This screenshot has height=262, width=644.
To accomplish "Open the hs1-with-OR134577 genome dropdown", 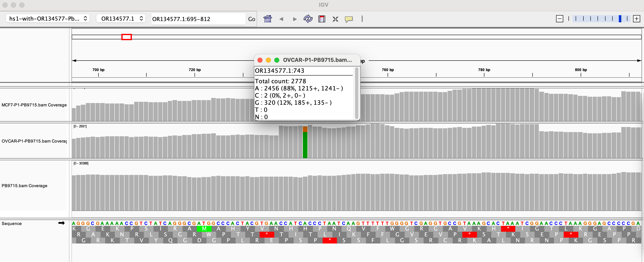I will pyautogui.click(x=48, y=19).
